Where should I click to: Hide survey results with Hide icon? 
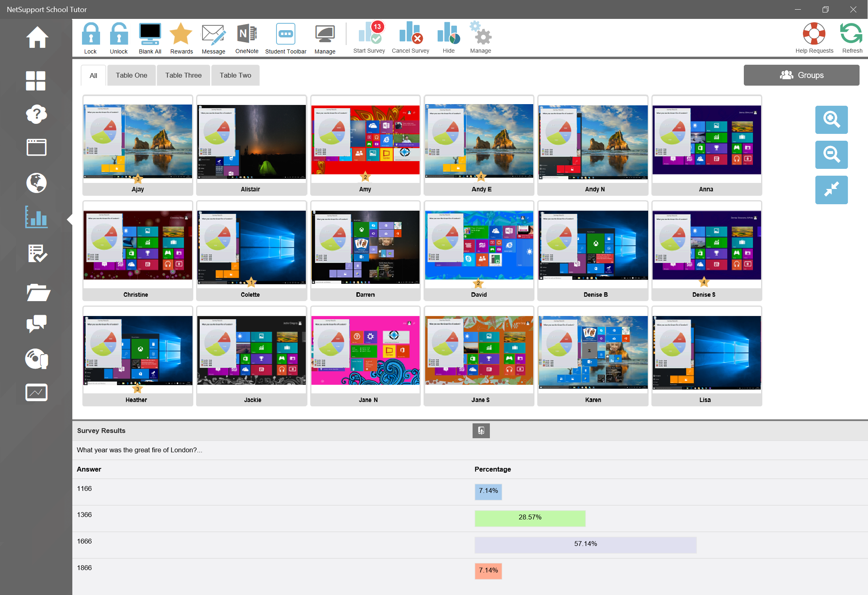pyautogui.click(x=448, y=35)
